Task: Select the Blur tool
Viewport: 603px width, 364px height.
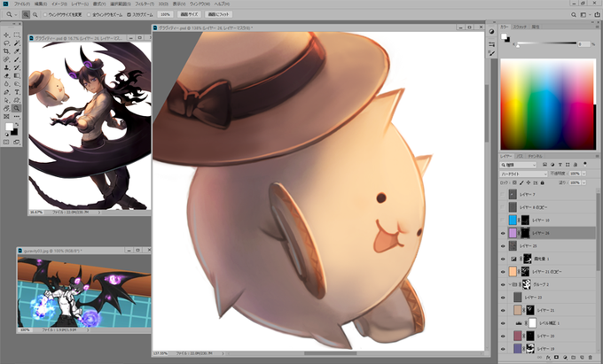Action: [x=6, y=84]
